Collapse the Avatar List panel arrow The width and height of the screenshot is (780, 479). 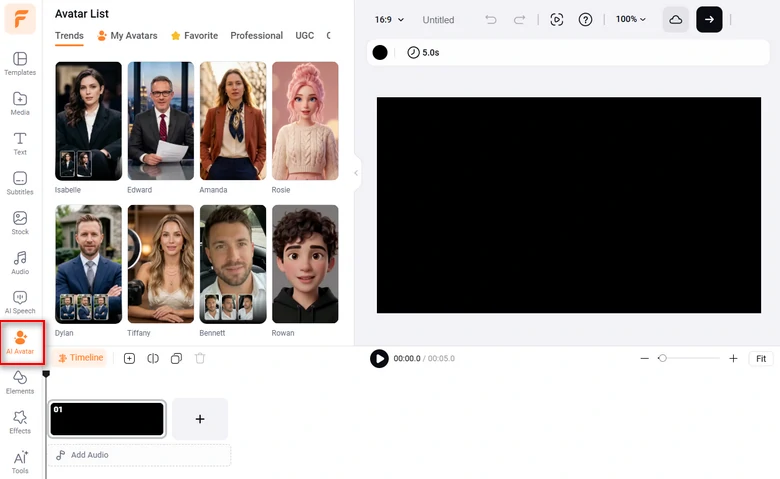[356, 173]
